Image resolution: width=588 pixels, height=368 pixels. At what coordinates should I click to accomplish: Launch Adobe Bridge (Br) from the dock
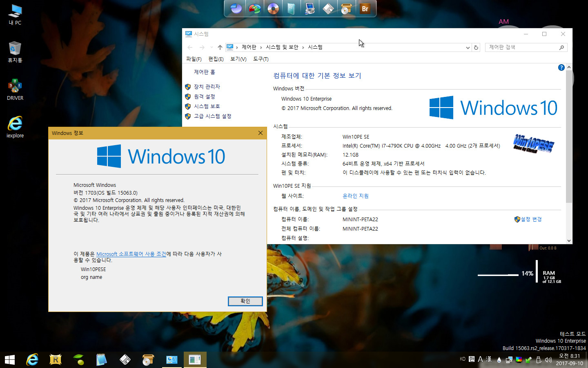pos(365,8)
